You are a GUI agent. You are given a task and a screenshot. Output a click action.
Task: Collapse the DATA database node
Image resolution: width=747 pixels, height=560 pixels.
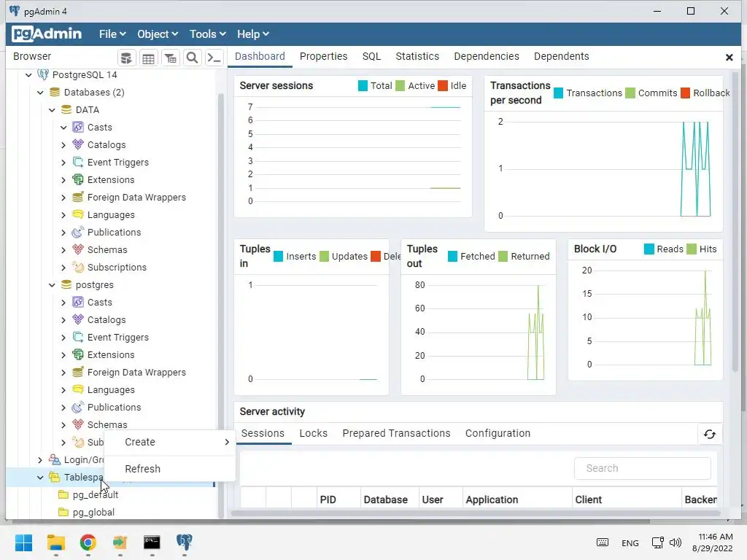click(52, 110)
